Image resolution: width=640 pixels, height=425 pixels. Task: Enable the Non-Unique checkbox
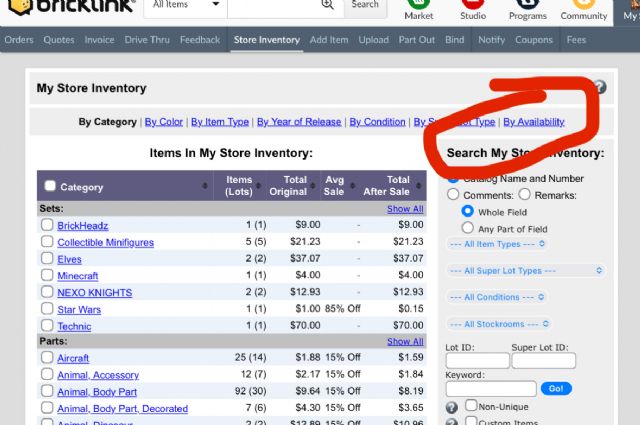coord(471,406)
